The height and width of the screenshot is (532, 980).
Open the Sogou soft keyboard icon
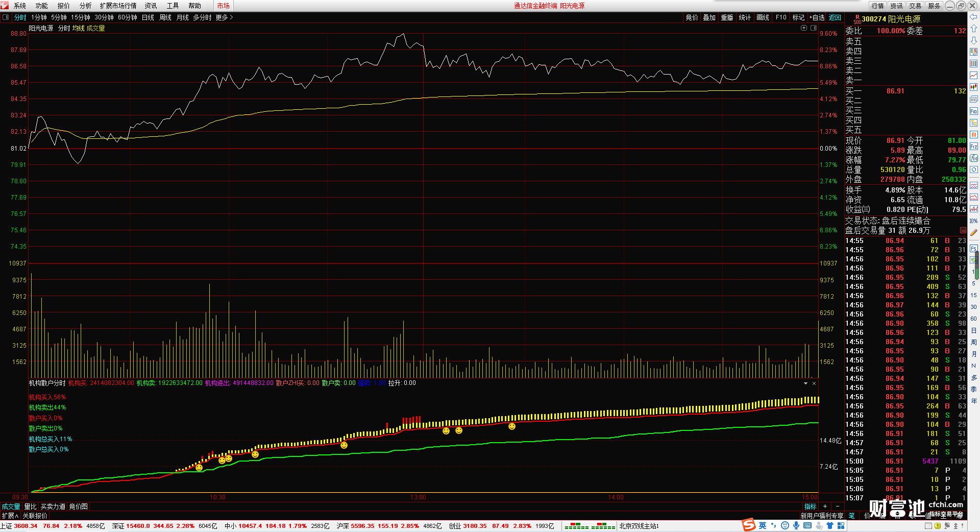coord(807,525)
